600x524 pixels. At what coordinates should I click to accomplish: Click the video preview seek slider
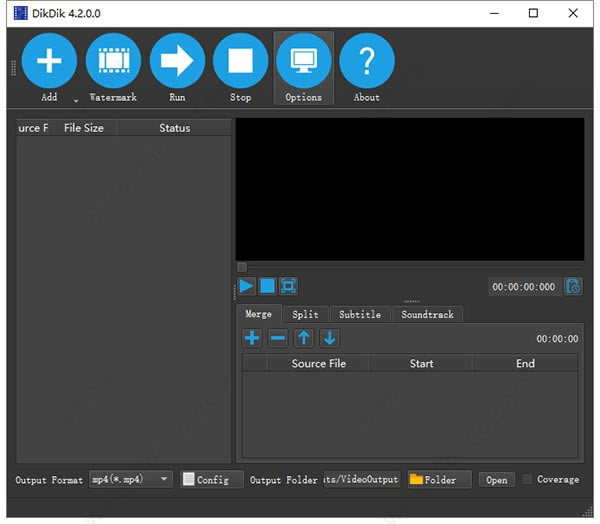click(x=410, y=267)
